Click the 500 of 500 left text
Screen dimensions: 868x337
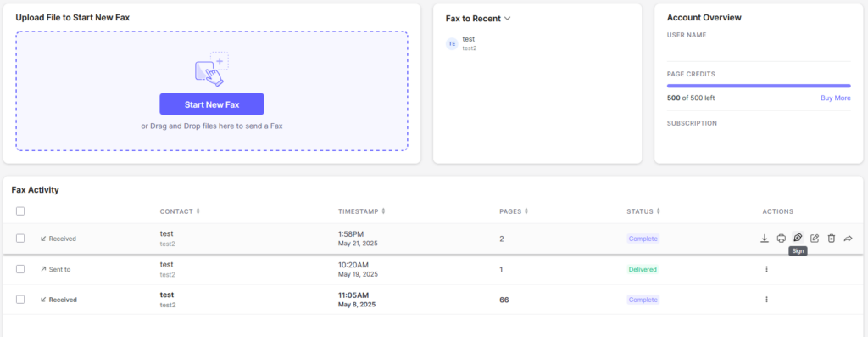click(691, 98)
